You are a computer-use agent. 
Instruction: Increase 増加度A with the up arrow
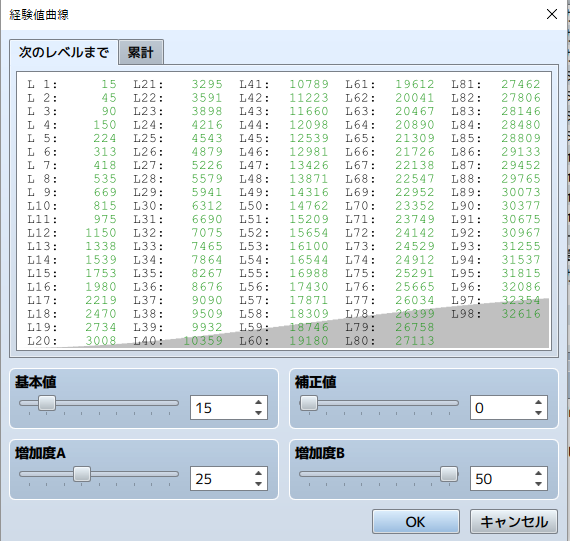[258, 473]
